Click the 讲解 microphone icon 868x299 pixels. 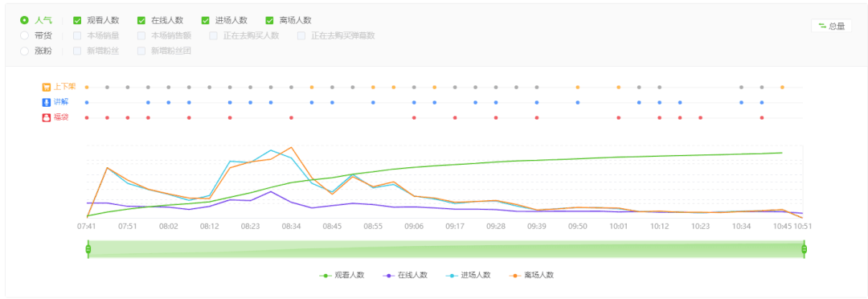point(47,102)
